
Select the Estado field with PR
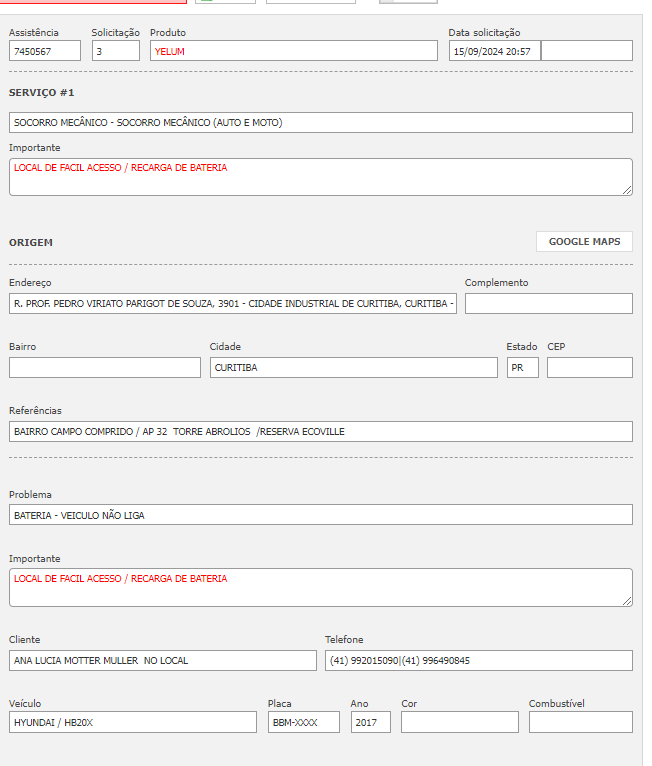click(522, 368)
